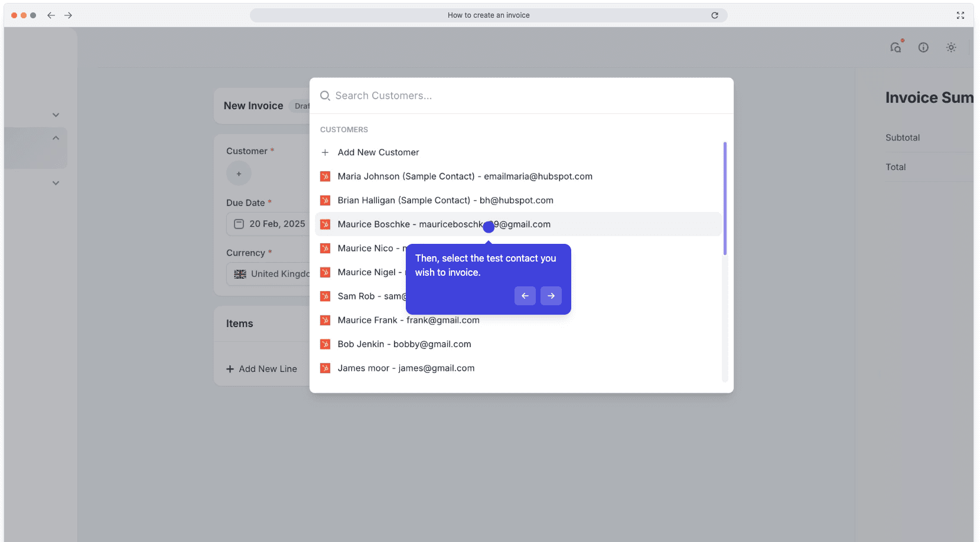
Task: Click Add New Line text
Action: coord(268,369)
